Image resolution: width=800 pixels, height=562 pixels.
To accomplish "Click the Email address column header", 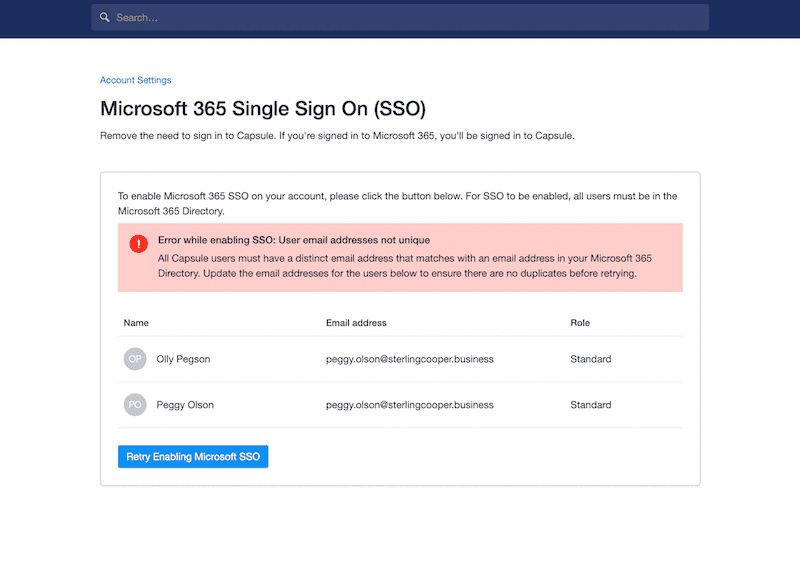I will tap(356, 323).
